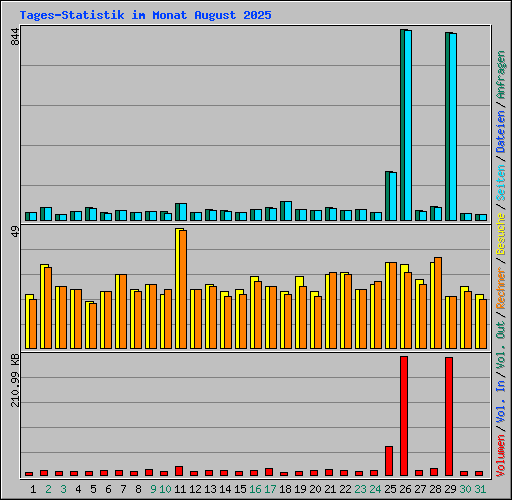Viewport: 512px width, 500px height.
Task: Click the cyan requests bar for day 25
Action: (393, 196)
